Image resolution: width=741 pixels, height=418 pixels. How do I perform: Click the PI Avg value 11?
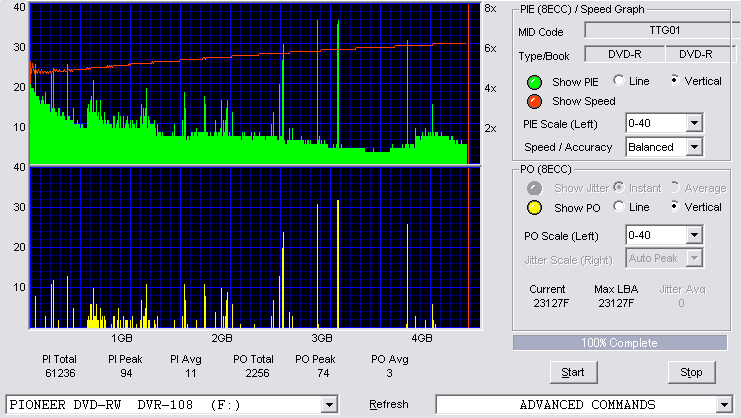click(x=190, y=374)
